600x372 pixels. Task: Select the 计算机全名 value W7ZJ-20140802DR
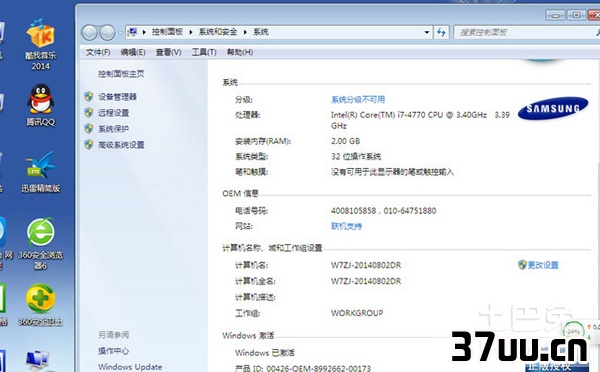tap(366, 281)
